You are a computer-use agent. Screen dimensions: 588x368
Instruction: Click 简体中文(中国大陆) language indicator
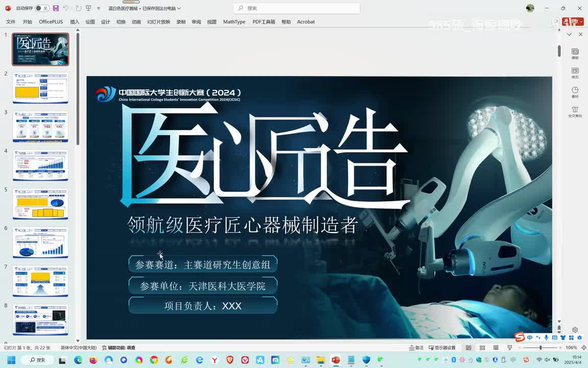coord(79,348)
